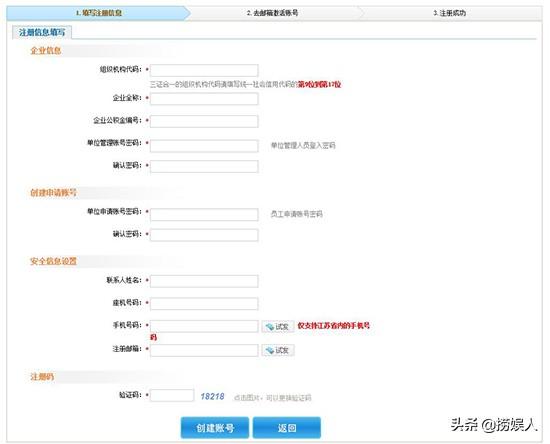Click the 创建账号 button
Viewport: 550px width, 444px height.
point(215,428)
